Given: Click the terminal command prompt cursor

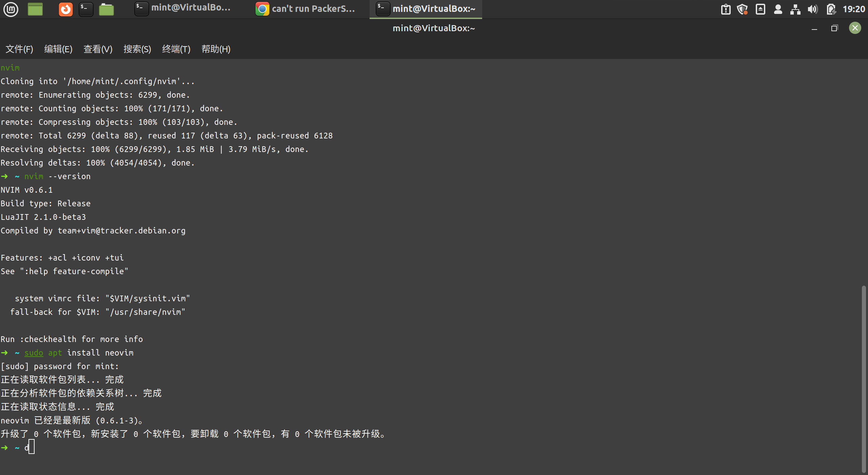Looking at the screenshot, I should click(32, 447).
